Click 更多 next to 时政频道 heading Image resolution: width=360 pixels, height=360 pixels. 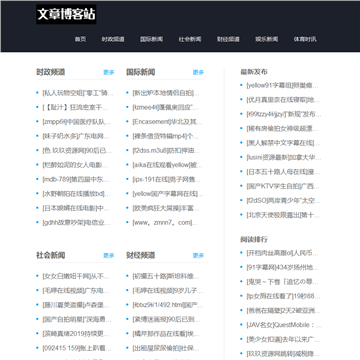click(109, 72)
